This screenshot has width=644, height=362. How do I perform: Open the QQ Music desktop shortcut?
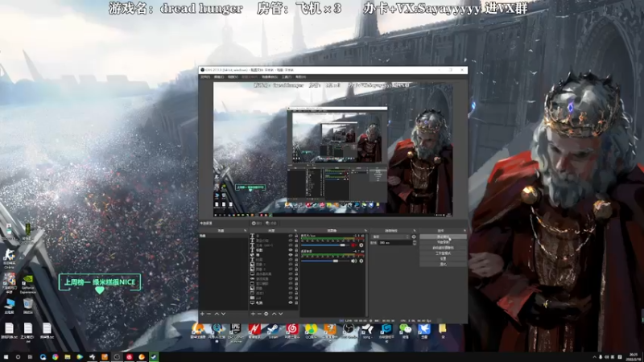311,331
